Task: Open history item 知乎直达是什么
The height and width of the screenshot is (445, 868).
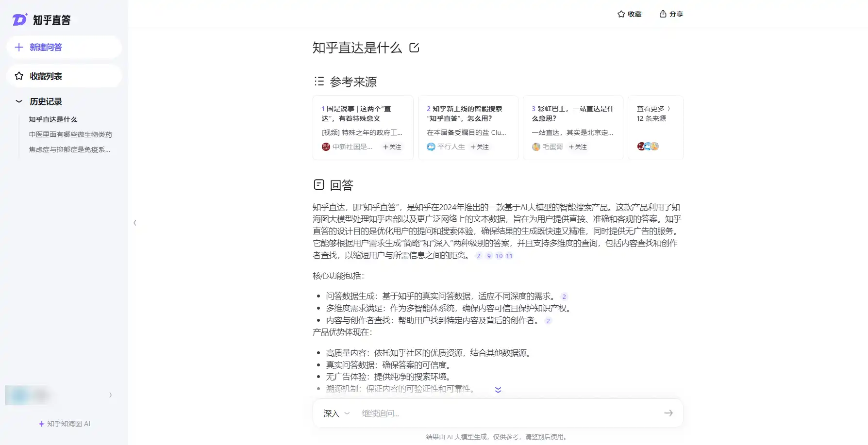Action: click(x=53, y=119)
